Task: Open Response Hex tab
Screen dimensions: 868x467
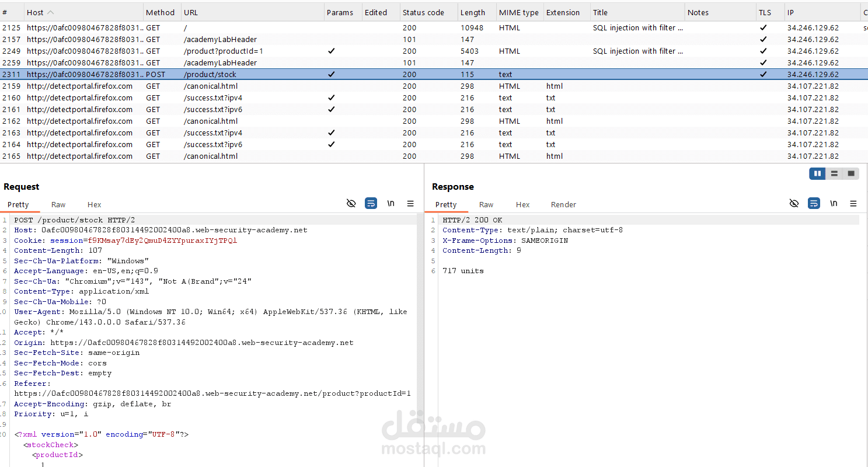Action: [x=523, y=204]
